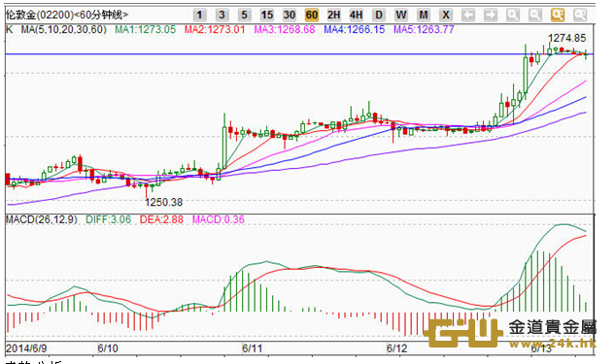Select the 3-minute timeframe button
615x364 pixels.
coord(222,15)
